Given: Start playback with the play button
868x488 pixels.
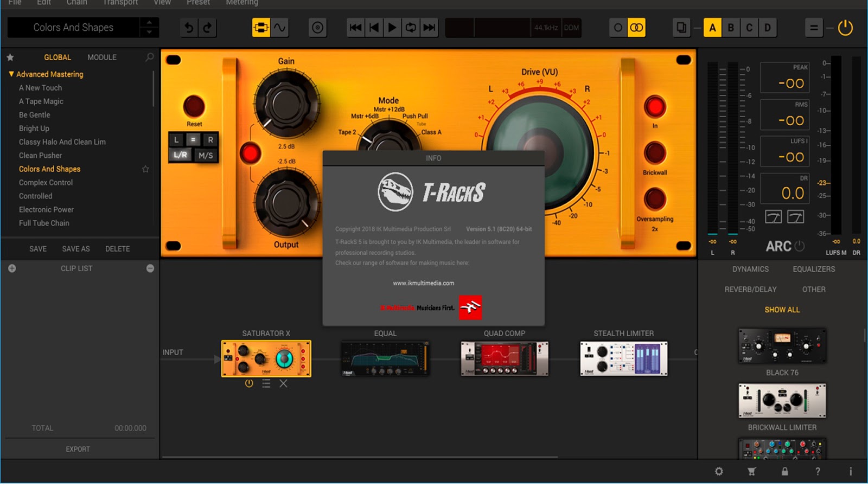Looking at the screenshot, I should tap(392, 28).
